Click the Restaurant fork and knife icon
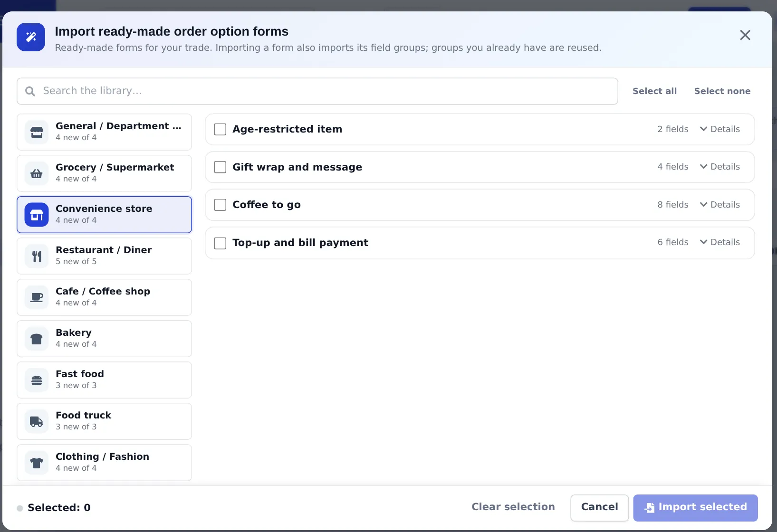 (37, 256)
